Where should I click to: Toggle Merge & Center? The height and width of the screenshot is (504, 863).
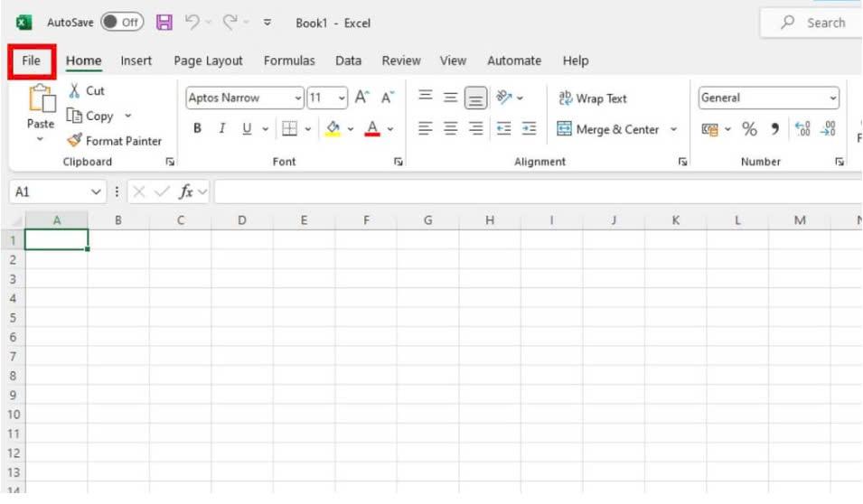point(607,129)
